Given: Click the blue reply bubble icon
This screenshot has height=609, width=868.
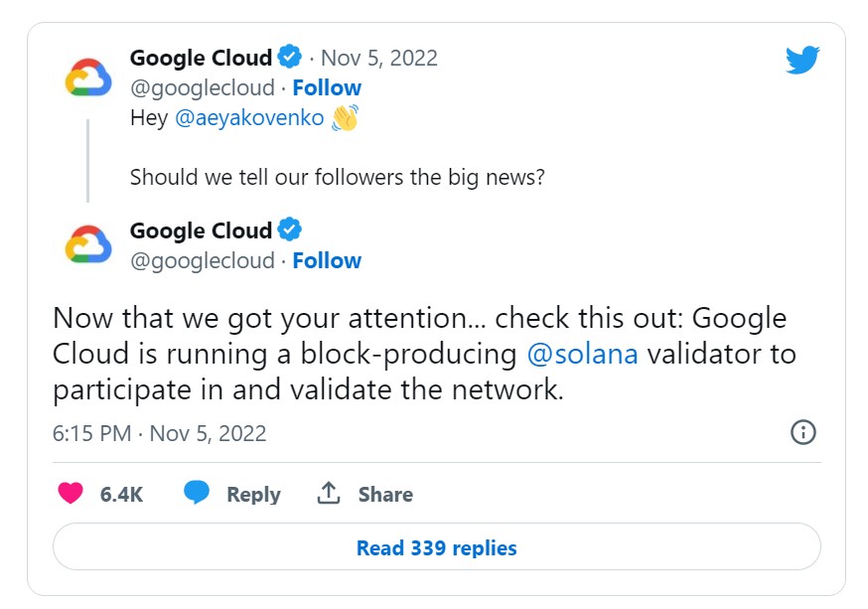Looking at the screenshot, I should pyautogui.click(x=197, y=494).
